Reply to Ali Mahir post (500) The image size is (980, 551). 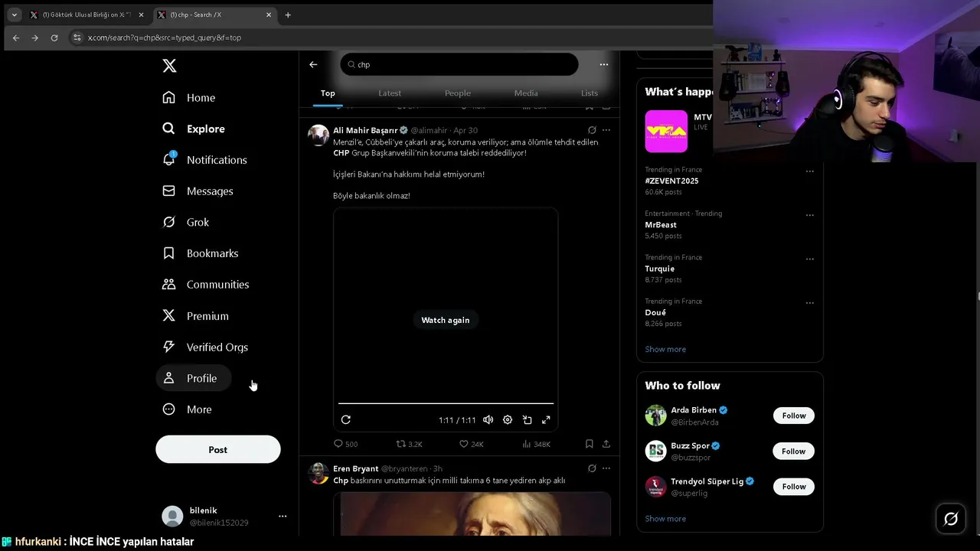click(x=346, y=444)
